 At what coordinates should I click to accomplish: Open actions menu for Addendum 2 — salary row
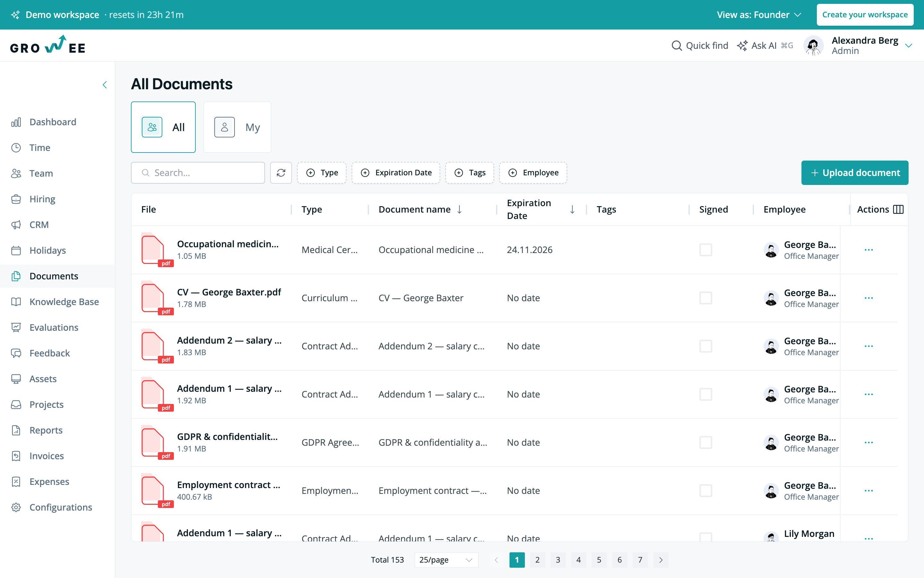[x=868, y=346]
